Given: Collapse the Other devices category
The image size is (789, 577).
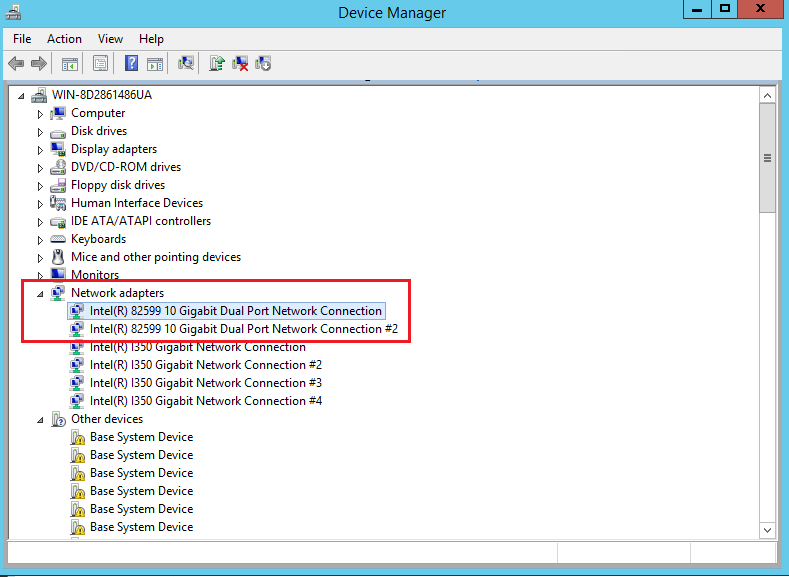Looking at the screenshot, I should click(40, 420).
